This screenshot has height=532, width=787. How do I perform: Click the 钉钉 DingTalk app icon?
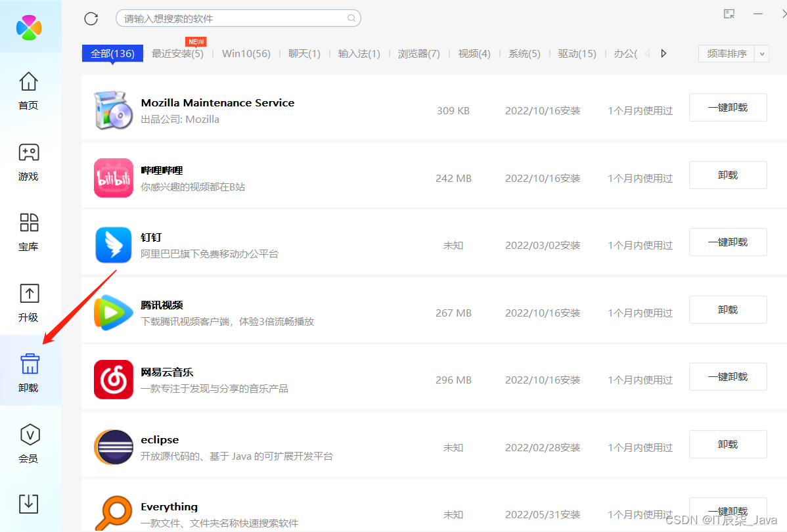pos(114,245)
